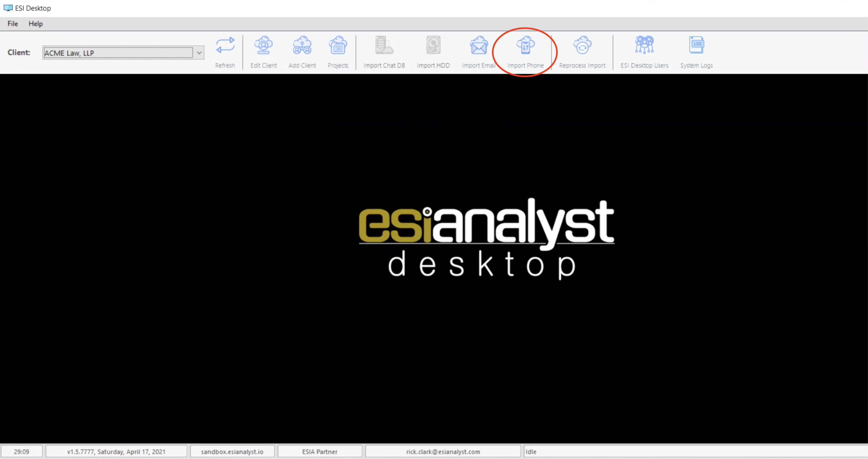The width and height of the screenshot is (868, 459).
Task: Click the Import Chat DB icon
Action: tap(384, 52)
